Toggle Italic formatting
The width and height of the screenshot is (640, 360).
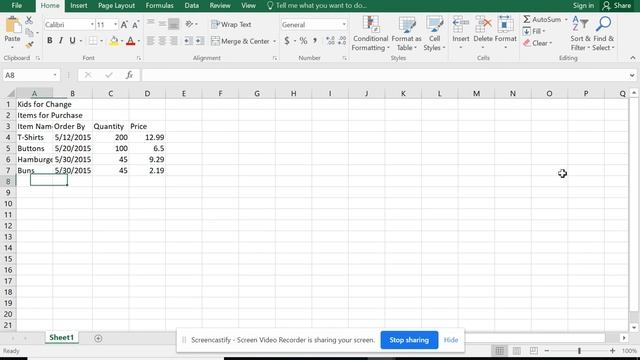coord(61,41)
